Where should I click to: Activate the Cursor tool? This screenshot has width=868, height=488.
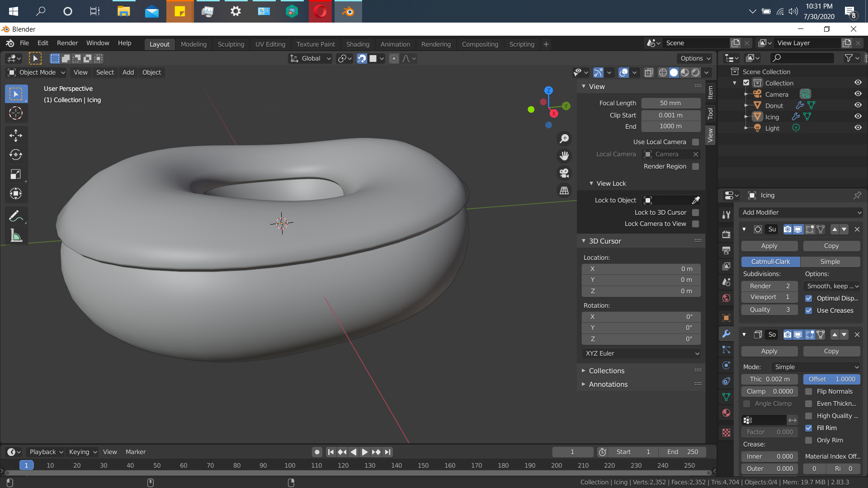tap(16, 113)
